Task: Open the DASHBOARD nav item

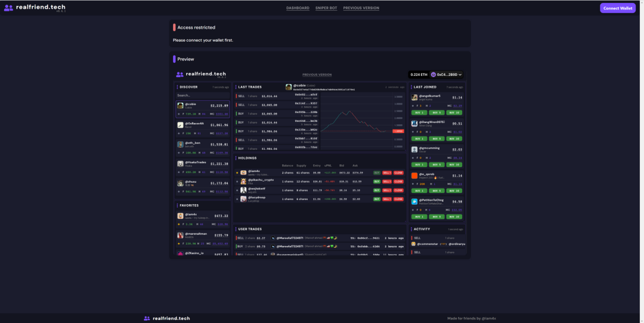Action: (x=298, y=8)
